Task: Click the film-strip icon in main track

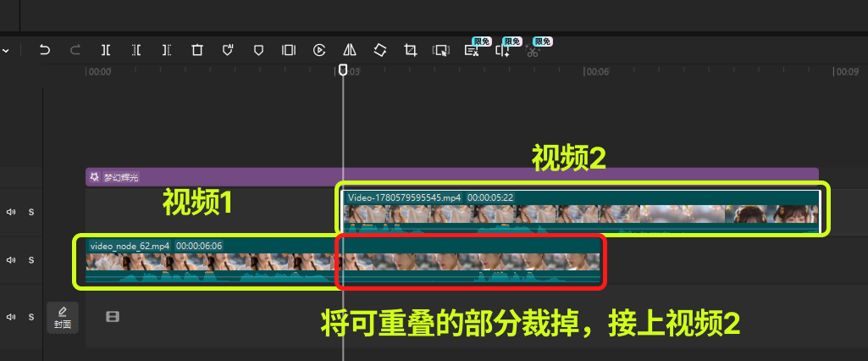Action: (113, 317)
